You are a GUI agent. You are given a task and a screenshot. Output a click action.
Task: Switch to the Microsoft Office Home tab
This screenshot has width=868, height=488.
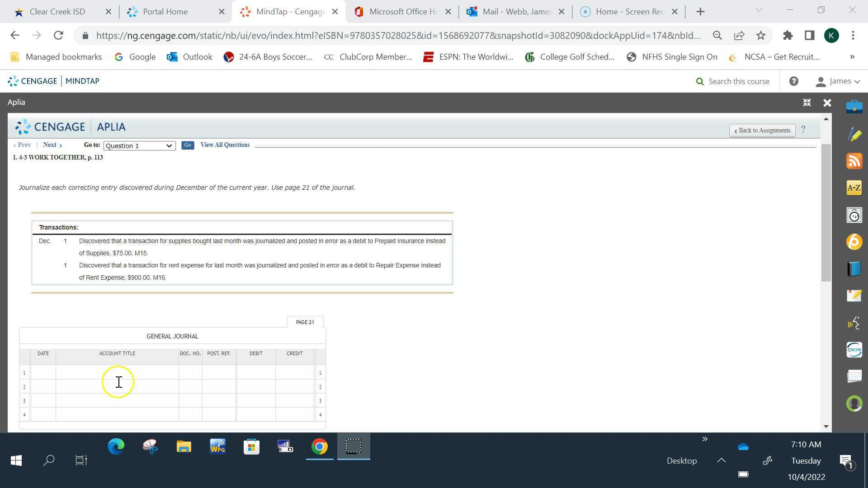403,12
